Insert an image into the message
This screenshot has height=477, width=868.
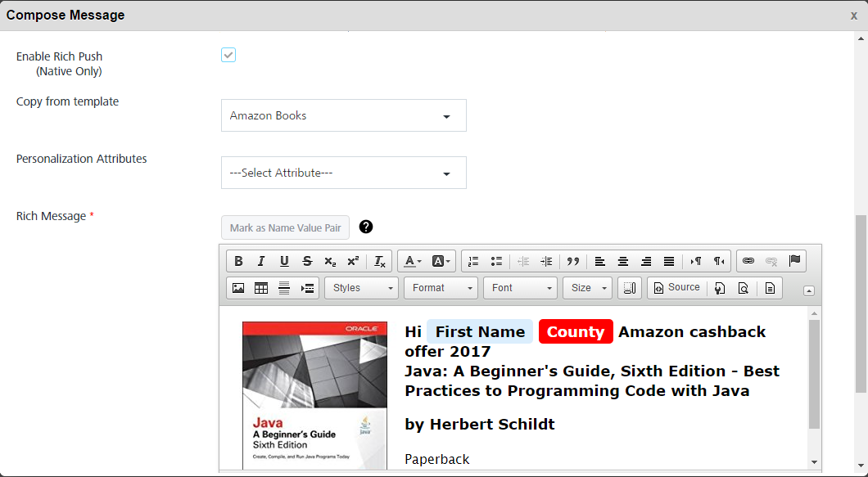(x=238, y=288)
